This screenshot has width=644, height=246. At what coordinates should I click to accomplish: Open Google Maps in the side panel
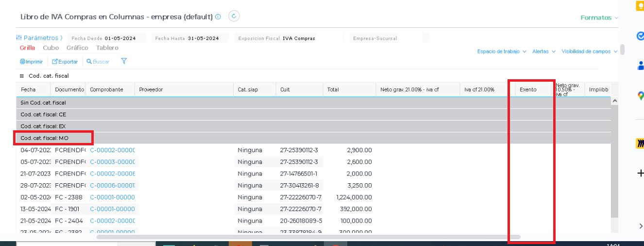[640, 96]
